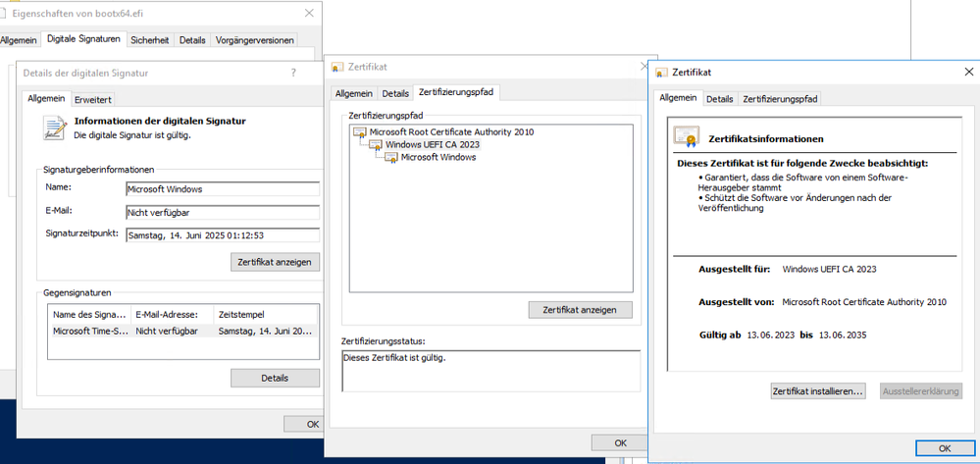The width and height of the screenshot is (980, 464).
Task: Select Microsoft Windows leaf in certification path
Action: pyautogui.click(x=438, y=158)
